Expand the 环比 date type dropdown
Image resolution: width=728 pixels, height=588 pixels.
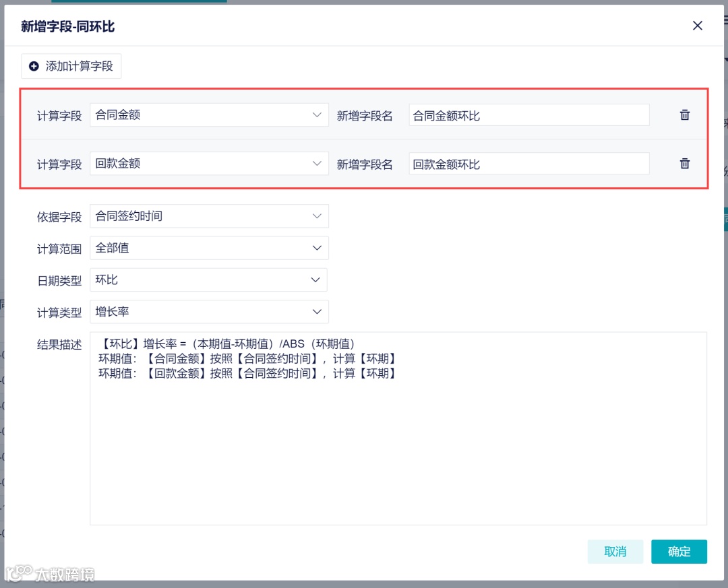(x=209, y=280)
